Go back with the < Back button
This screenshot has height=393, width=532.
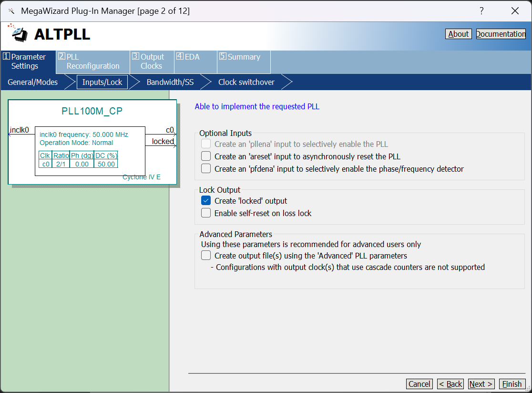[x=450, y=384]
